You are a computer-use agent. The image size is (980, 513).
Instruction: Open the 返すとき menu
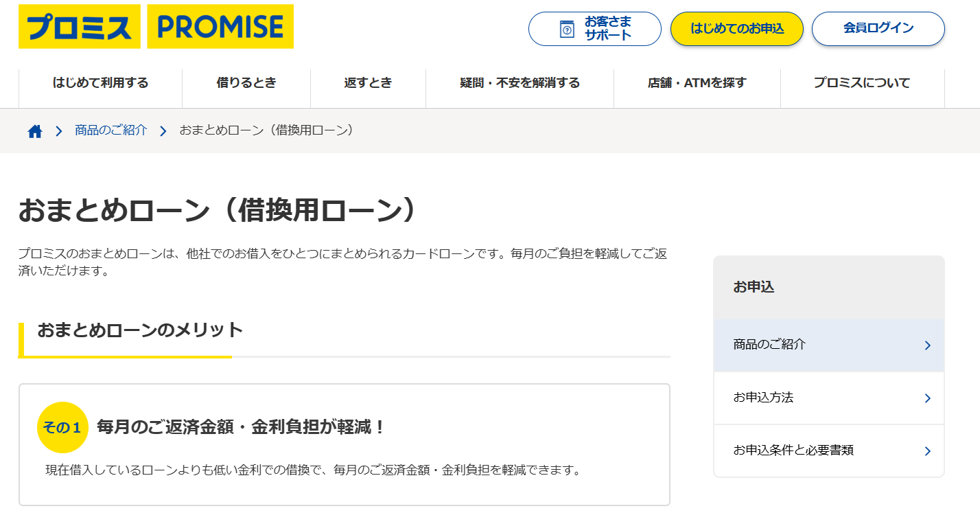click(368, 83)
